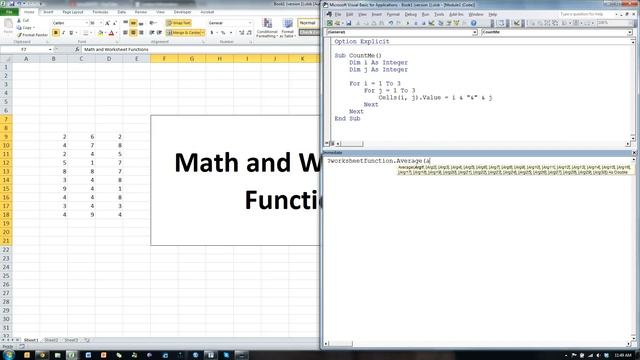The image size is (640, 360).
Task: Click font color red A swatch
Action: tap(111, 33)
